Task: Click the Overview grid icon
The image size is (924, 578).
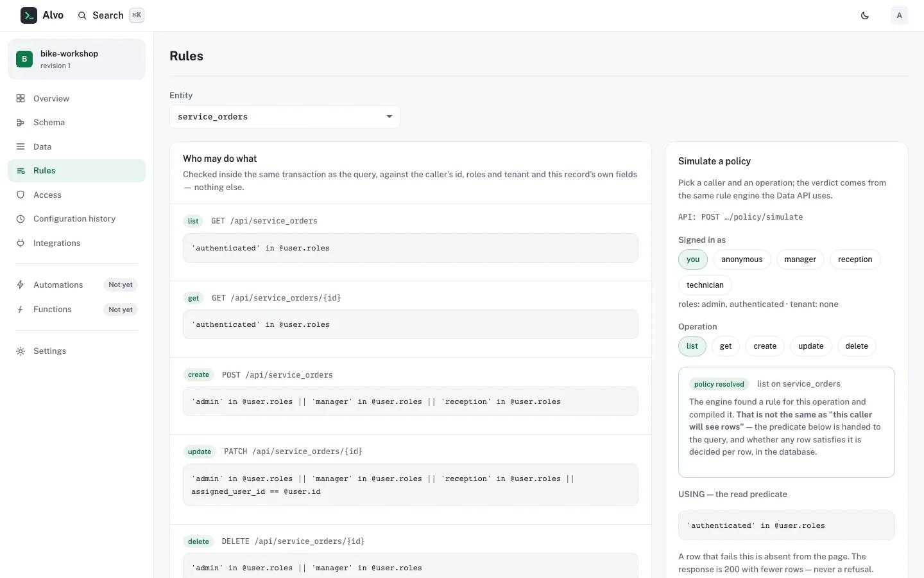Action: click(21, 98)
